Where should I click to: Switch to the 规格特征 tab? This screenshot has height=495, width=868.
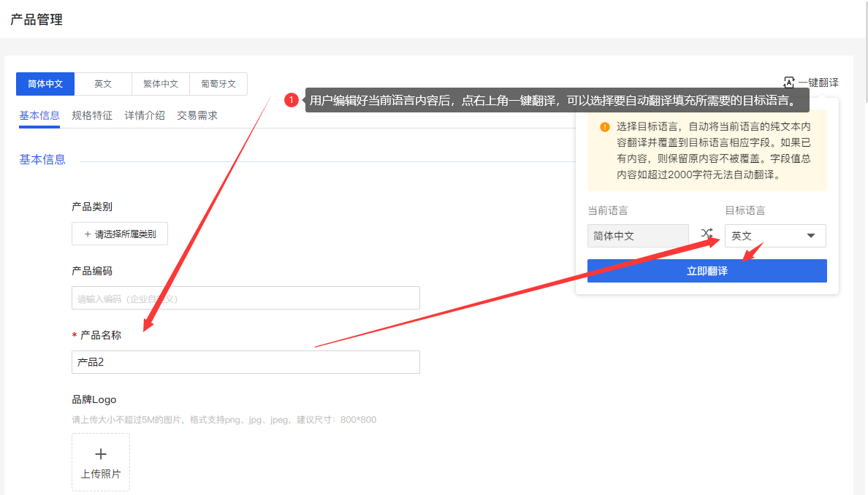(92, 115)
